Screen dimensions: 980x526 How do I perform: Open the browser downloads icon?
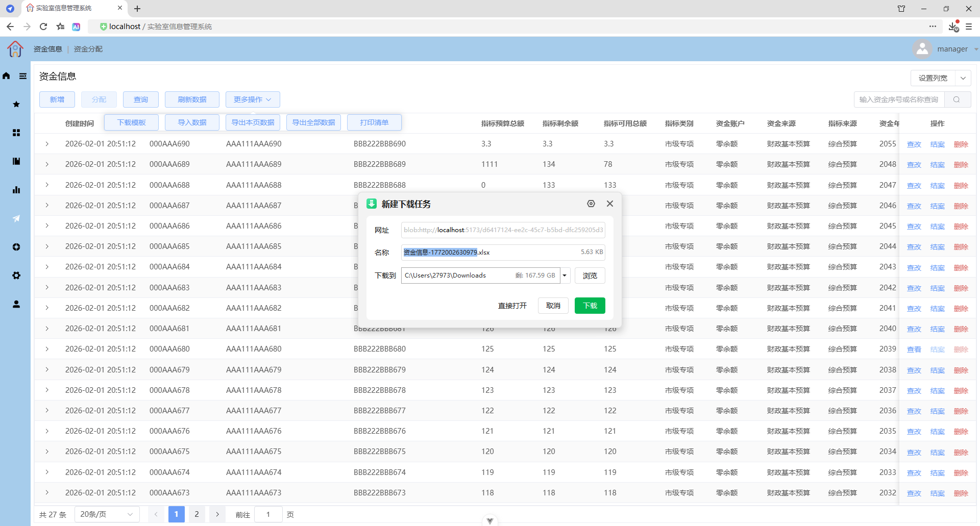pyautogui.click(x=953, y=27)
